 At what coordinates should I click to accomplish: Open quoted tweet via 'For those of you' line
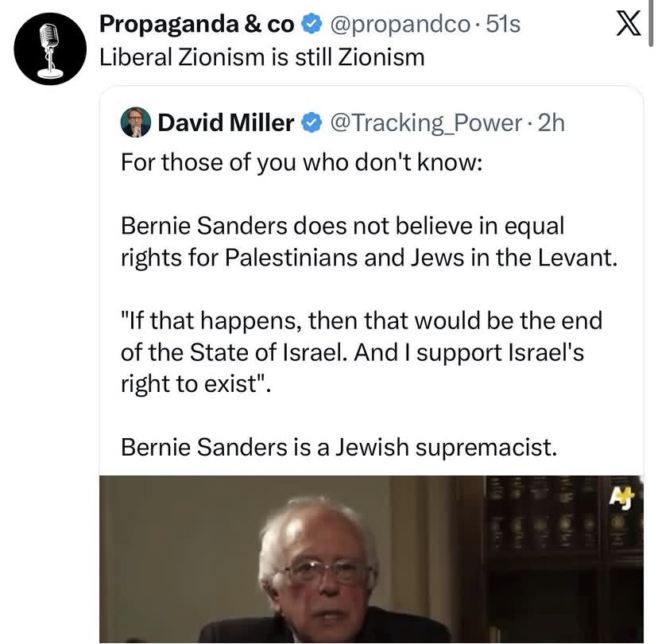coord(302,162)
